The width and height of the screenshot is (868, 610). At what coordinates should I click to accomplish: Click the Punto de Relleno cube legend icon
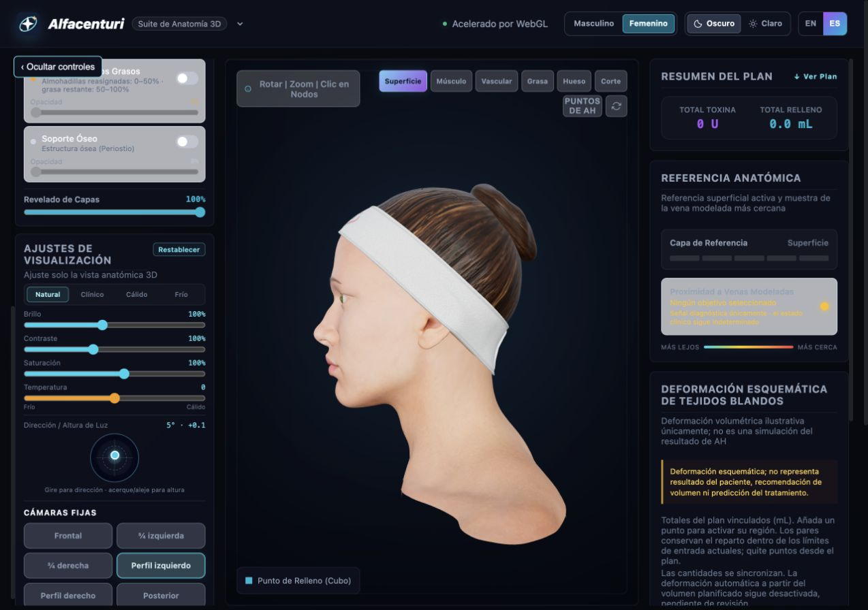click(x=249, y=581)
